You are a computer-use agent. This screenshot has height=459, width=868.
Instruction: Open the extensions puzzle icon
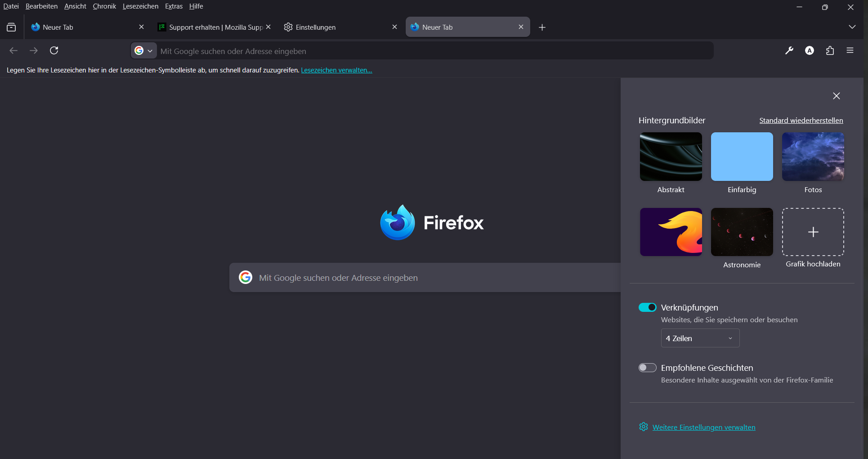830,50
